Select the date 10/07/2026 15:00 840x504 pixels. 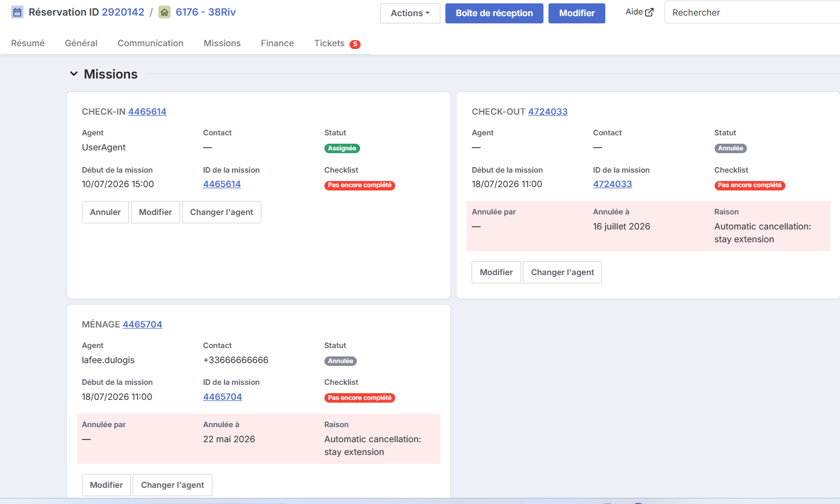click(118, 184)
